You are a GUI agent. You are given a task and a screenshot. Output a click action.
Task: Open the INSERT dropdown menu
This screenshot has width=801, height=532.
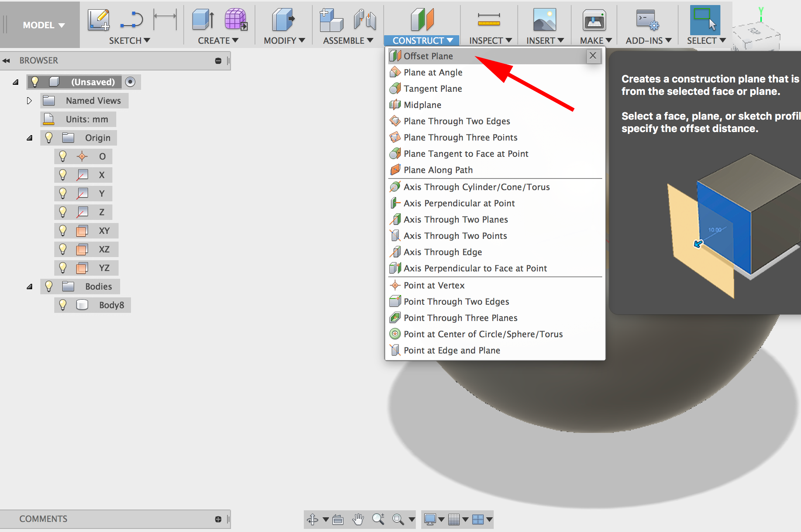pos(545,41)
